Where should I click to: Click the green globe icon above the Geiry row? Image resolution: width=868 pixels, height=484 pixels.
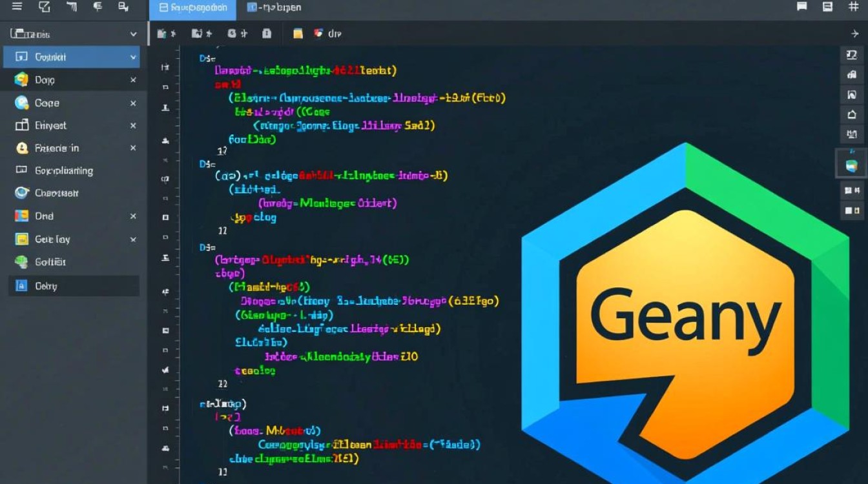pyautogui.click(x=22, y=262)
